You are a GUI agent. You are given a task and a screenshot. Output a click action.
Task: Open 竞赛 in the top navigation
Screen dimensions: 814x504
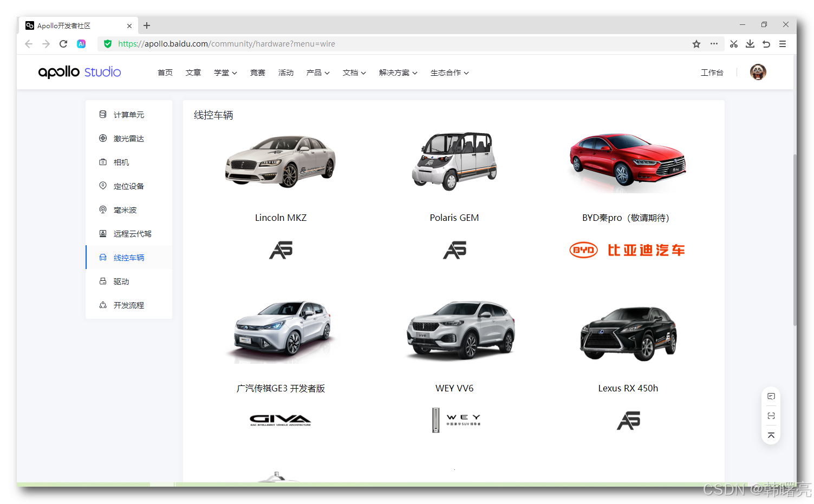[258, 73]
